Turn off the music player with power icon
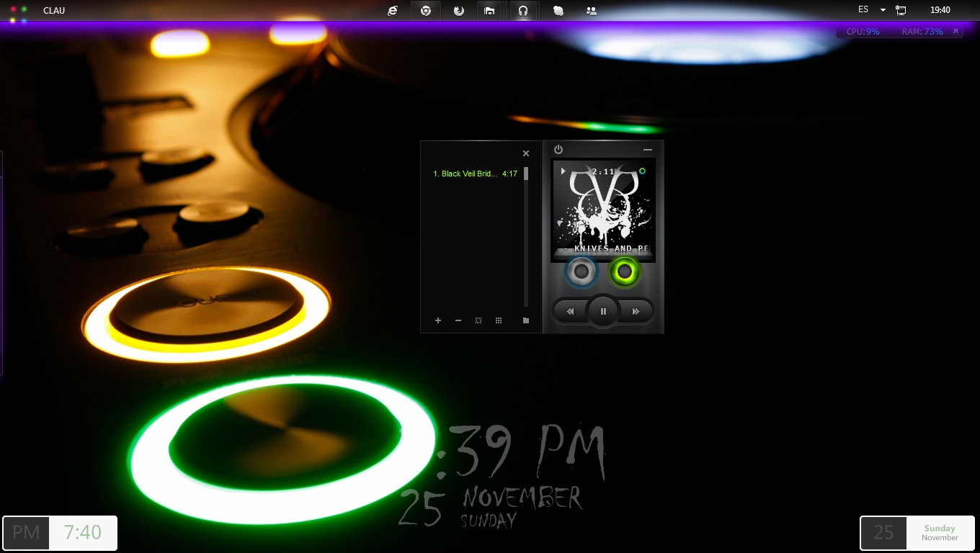 [558, 150]
